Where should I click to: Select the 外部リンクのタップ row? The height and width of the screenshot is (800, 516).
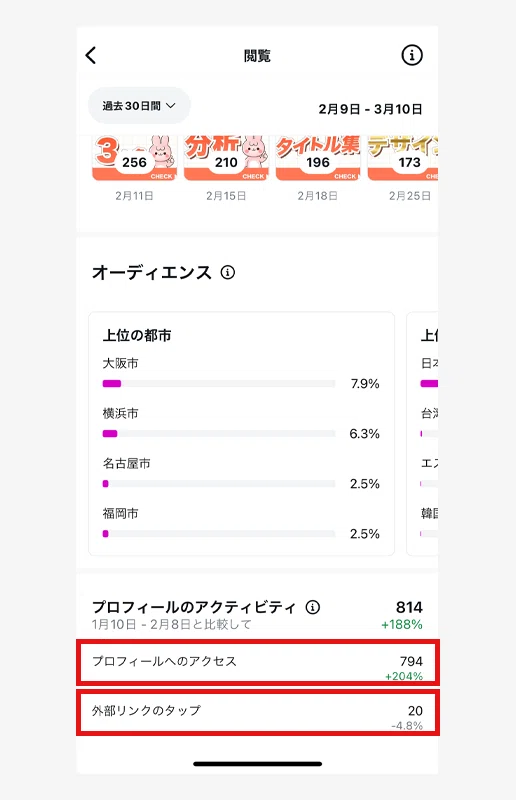pyautogui.click(x=258, y=712)
